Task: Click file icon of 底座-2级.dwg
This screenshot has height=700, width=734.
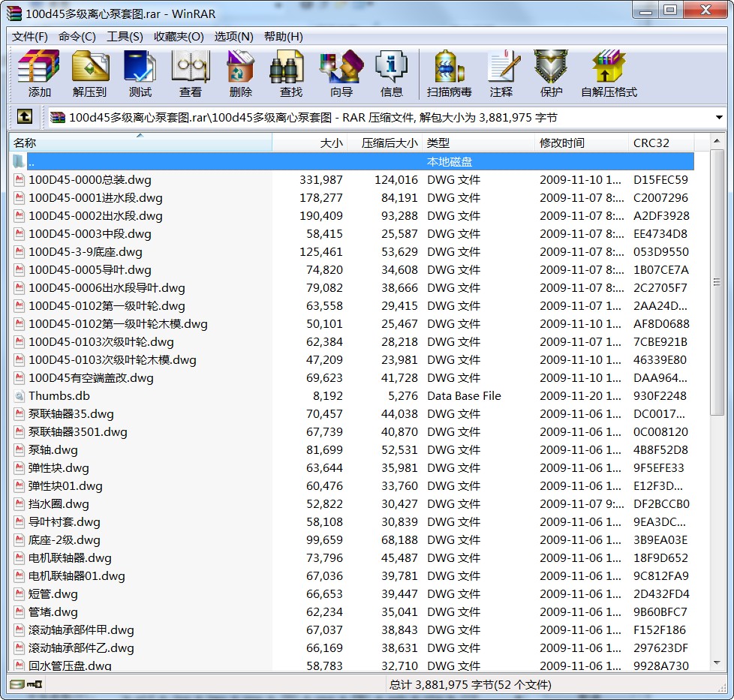Action: tap(20, 540)
